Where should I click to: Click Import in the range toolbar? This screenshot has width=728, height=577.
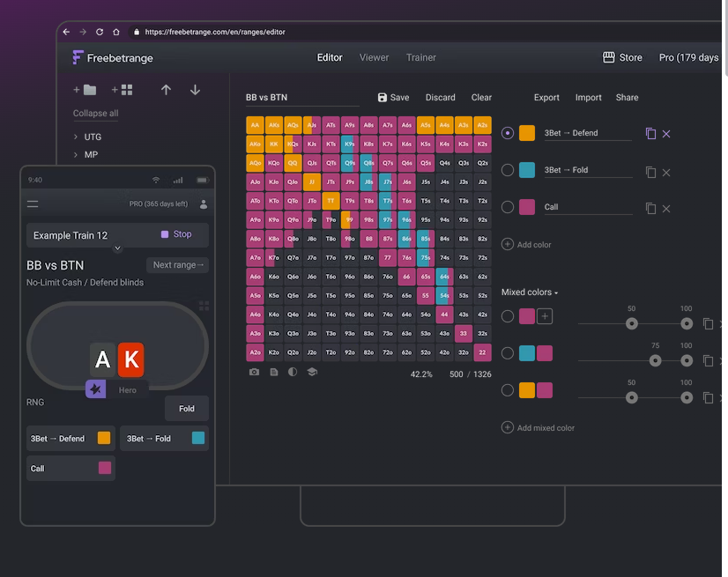tap(588, 98)
